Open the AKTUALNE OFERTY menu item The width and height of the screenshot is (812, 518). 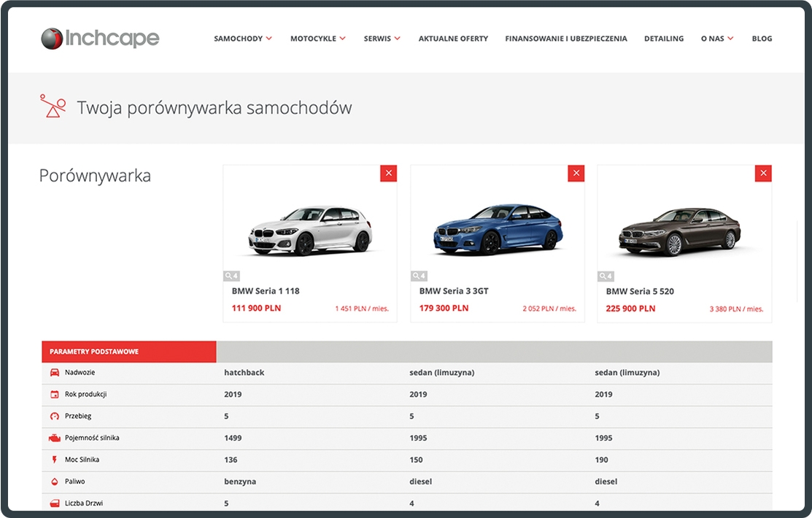click(x=453, y=39)
